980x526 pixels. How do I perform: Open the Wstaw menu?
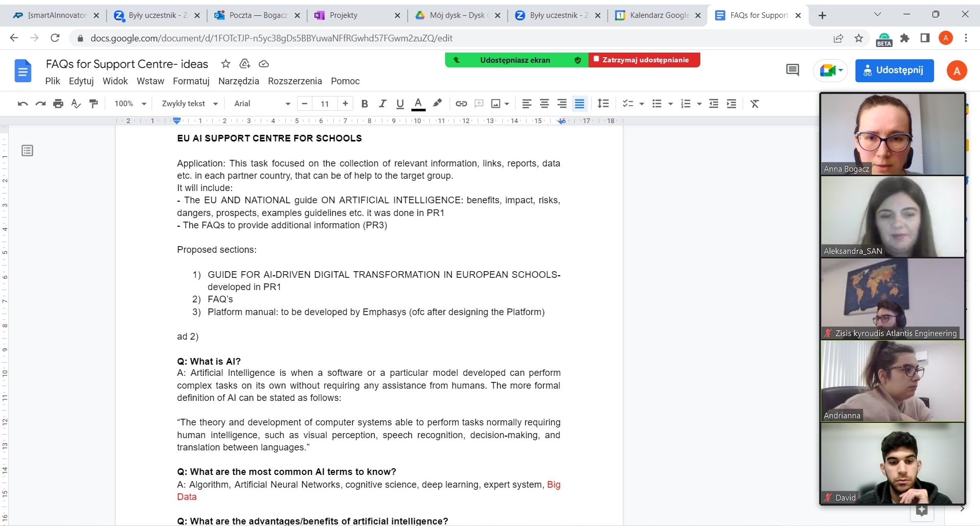click(151, 81)
